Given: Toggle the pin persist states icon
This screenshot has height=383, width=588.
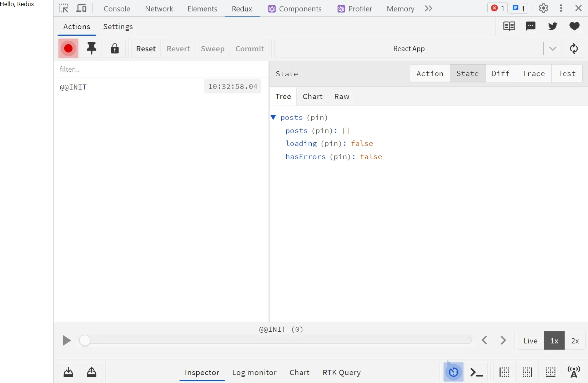Looking at the screenshot, I should (x=92, y=48).
